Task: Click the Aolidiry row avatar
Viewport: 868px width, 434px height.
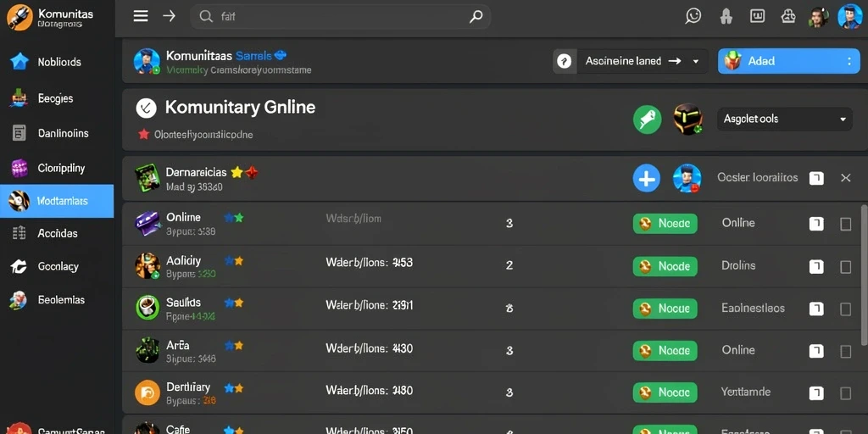Action: point(147,266)
